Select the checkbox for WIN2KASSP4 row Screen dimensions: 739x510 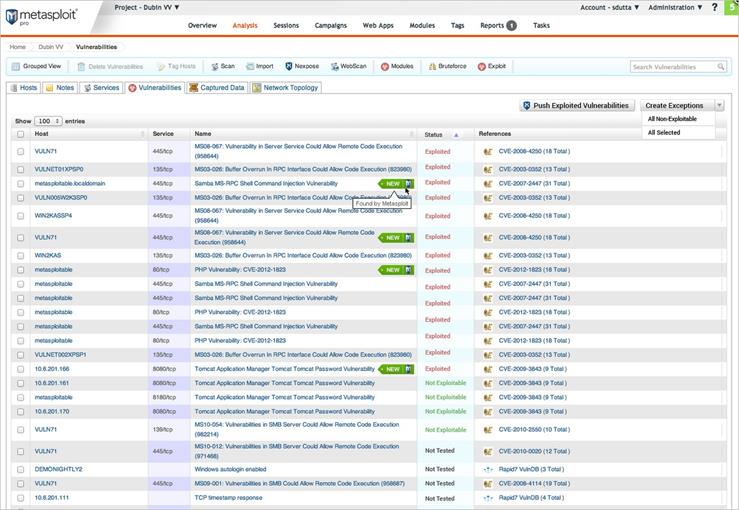click(21, 215)
